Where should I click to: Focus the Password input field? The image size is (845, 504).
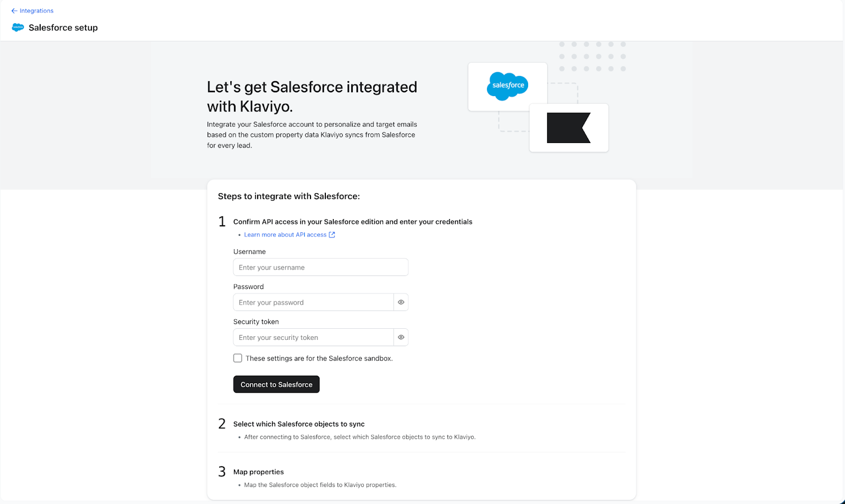coord(314,302)
